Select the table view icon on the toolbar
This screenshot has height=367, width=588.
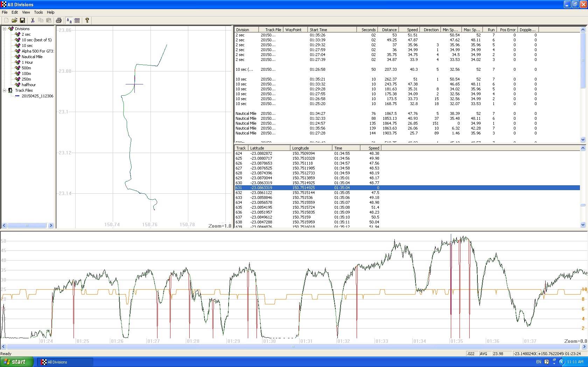click(x=77, y=20)
